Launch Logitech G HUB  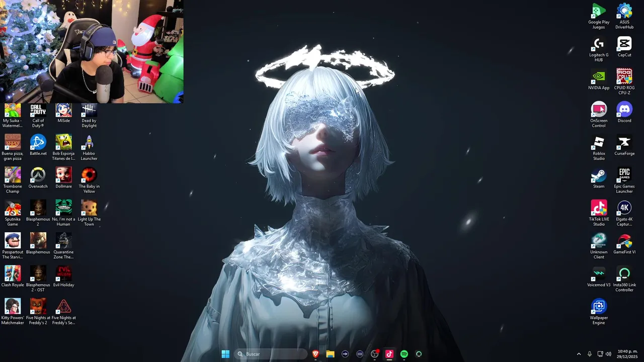tap(599, 50)
